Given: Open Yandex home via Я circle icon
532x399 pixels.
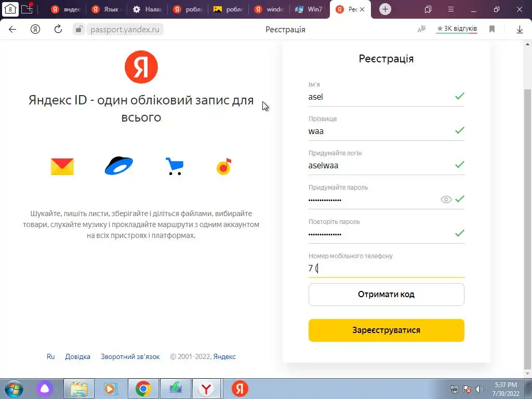Looking at the screenshot, I should click(x=35, y=30).
